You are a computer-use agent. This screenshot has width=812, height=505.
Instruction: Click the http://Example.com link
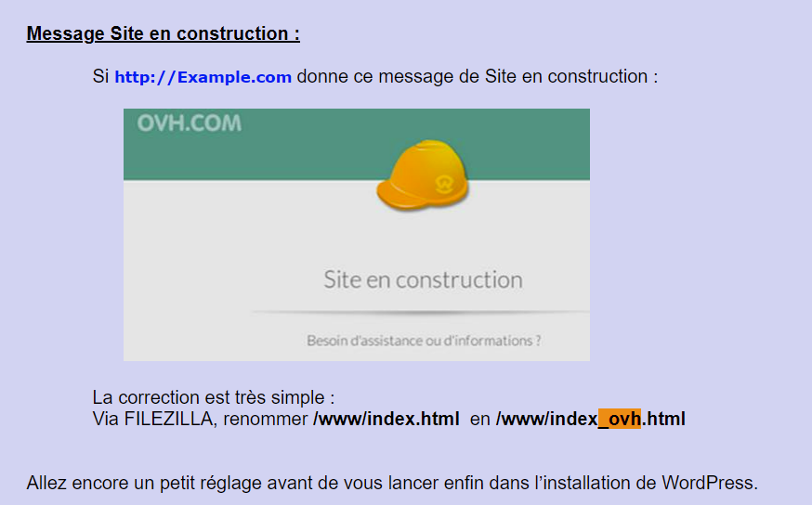pos(203,77)
